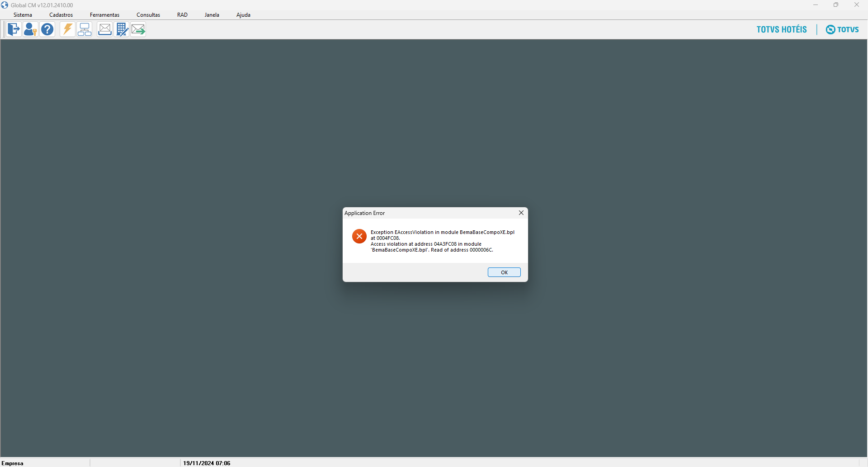Viewport: 868px width, 467px height.
Task: Click the EAccessViolation error message text
Action: [443, 241]
